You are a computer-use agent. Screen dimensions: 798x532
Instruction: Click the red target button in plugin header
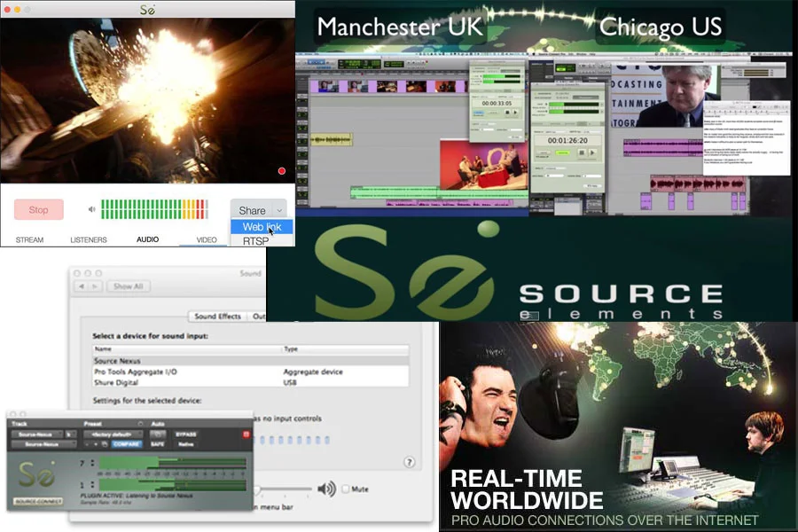[x=246, y=434]
